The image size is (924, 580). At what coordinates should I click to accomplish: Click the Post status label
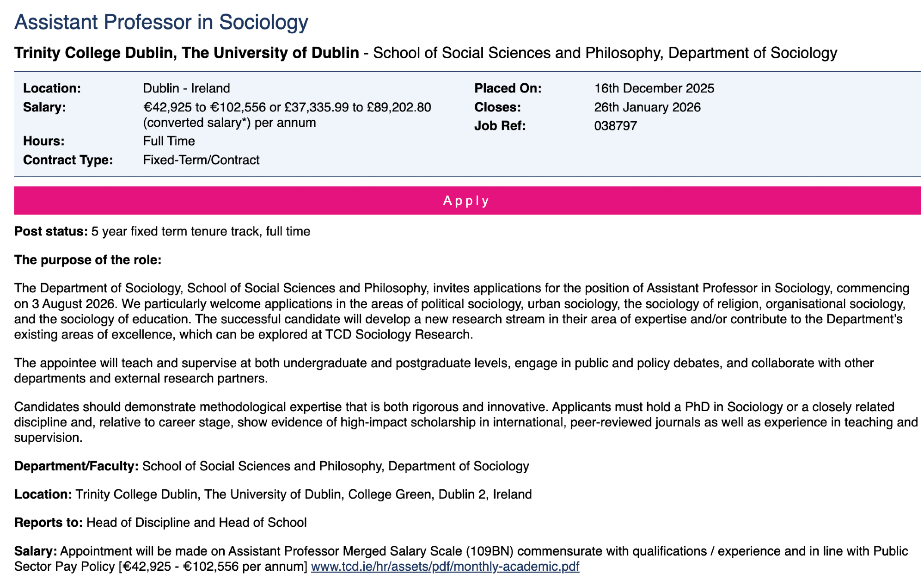[51, 231]
